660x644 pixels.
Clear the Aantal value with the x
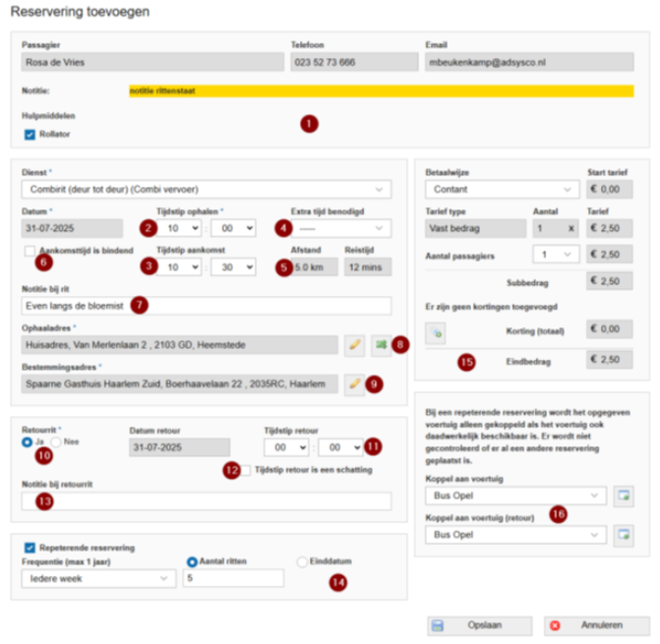tap(571, 228)
